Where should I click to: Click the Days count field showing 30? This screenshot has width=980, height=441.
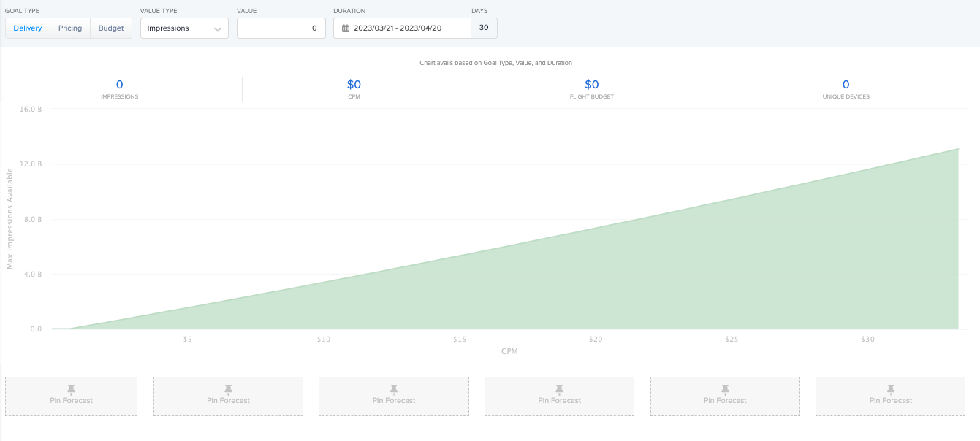484,28
